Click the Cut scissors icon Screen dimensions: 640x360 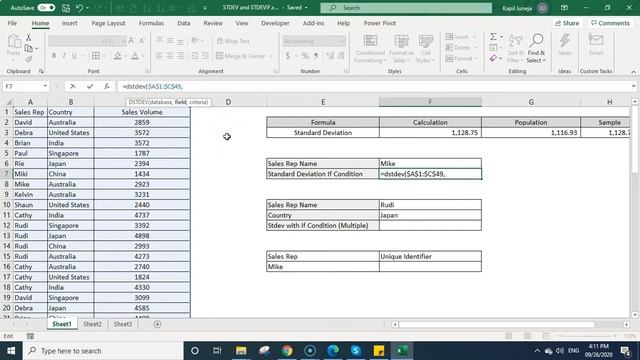[29, 38]
